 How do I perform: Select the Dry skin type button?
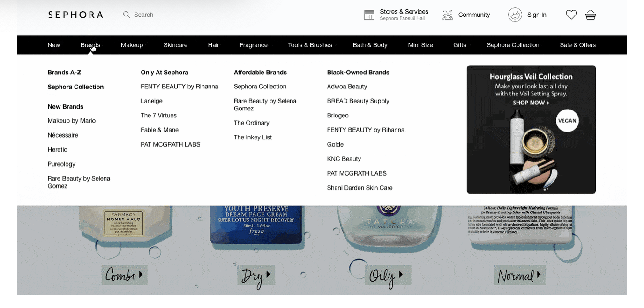(x=256, y=275)
